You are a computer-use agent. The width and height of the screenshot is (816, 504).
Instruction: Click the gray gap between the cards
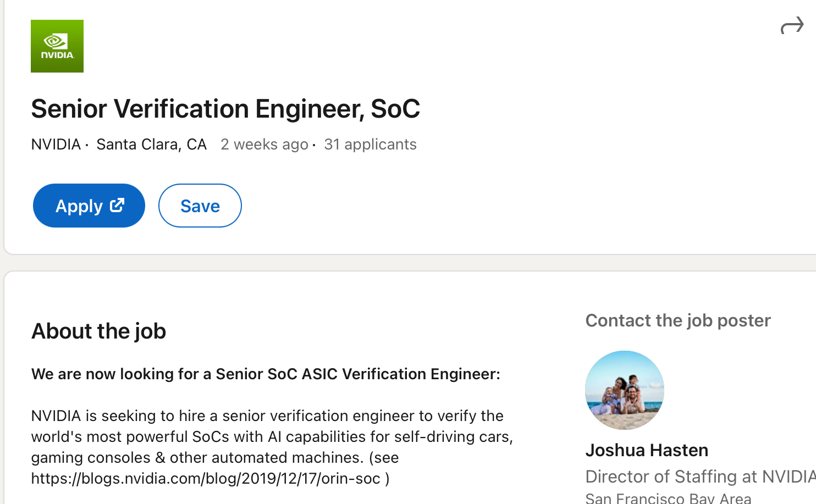point(407,263)
